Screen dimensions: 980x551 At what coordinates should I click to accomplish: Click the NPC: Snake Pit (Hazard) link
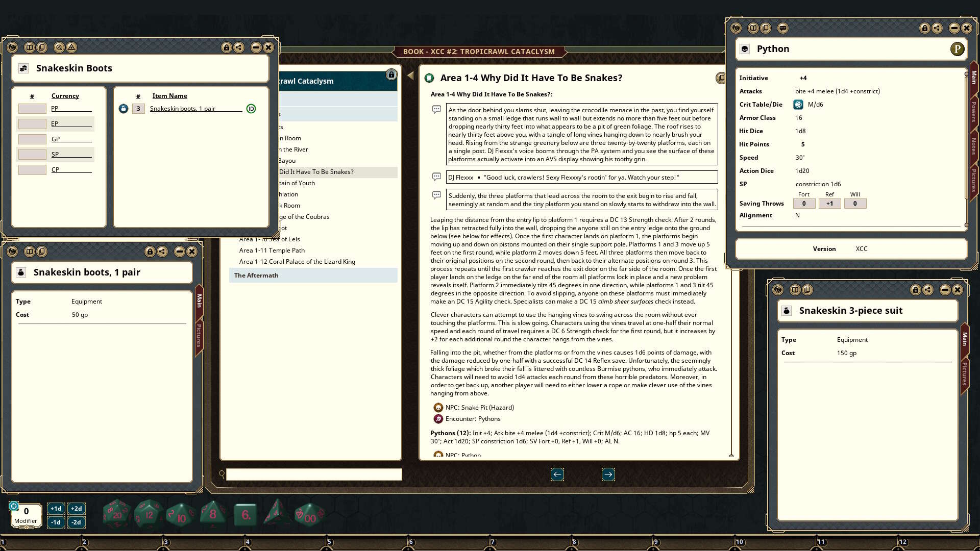tap(480, 407)
